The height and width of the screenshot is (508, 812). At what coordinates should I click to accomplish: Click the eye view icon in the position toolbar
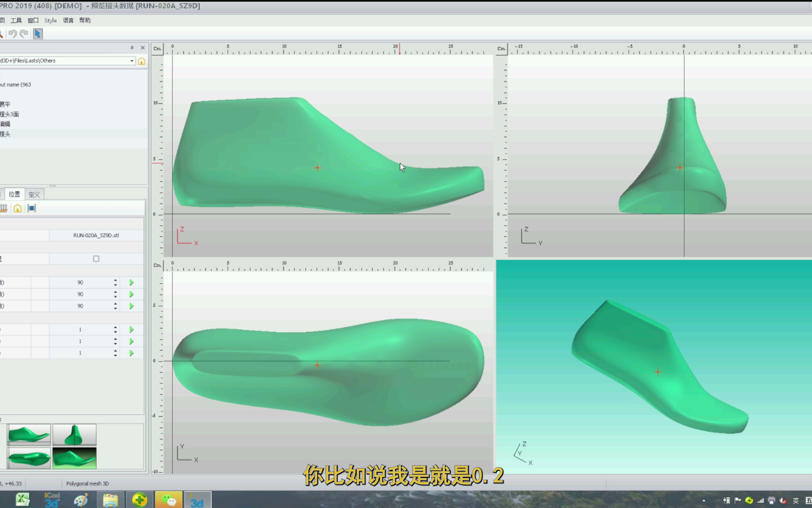pos(31,208)
